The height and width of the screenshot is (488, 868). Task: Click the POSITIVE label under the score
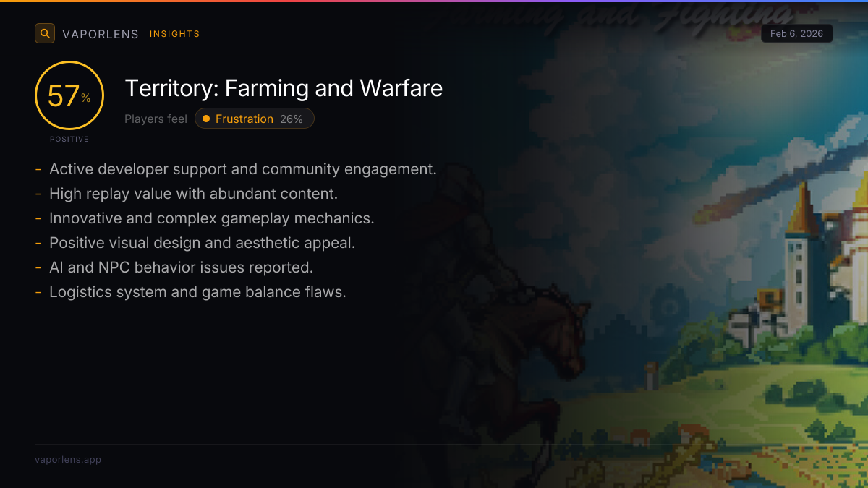(69, 139)
